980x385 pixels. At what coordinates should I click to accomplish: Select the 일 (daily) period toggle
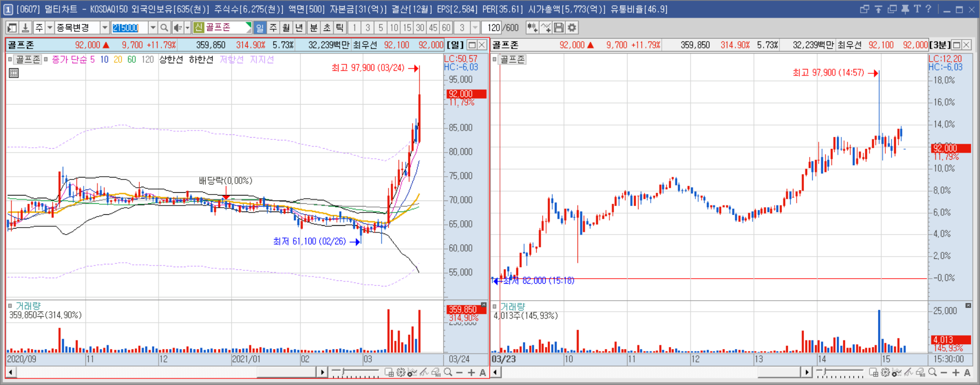(260, 28)
